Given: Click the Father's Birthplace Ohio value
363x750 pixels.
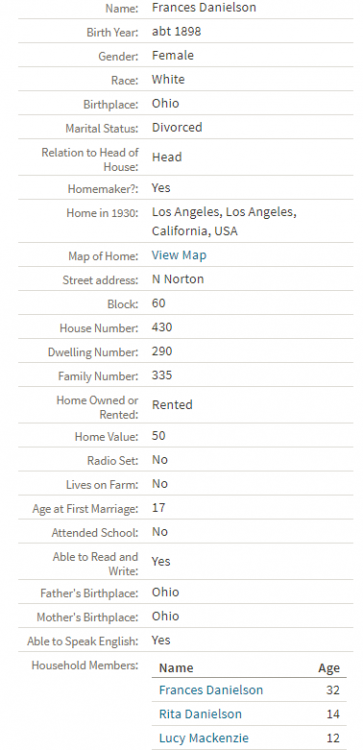Looking at the screenshot, I should pyautogui.click(x=165, y=592).
